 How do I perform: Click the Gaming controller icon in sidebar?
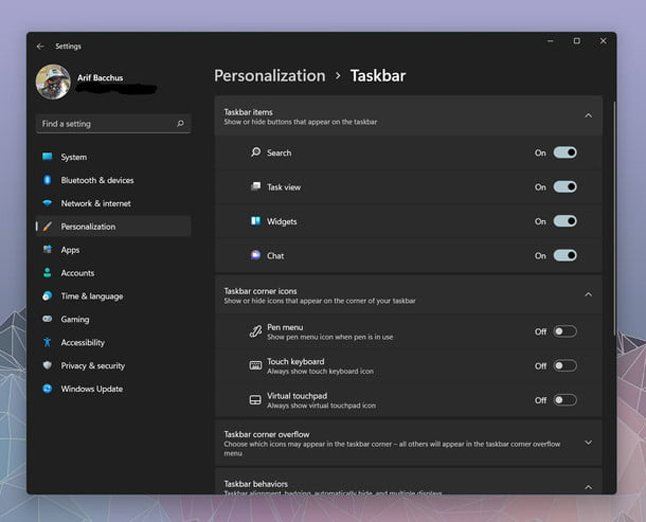[47, 319]
